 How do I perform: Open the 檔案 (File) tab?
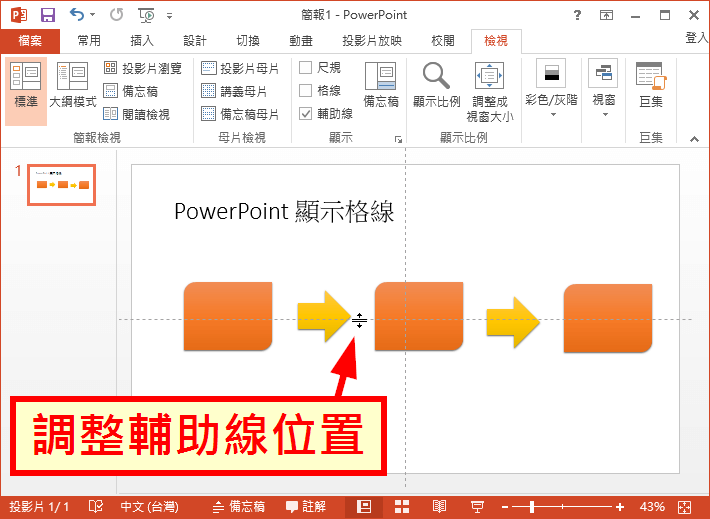tap(30, 41)
